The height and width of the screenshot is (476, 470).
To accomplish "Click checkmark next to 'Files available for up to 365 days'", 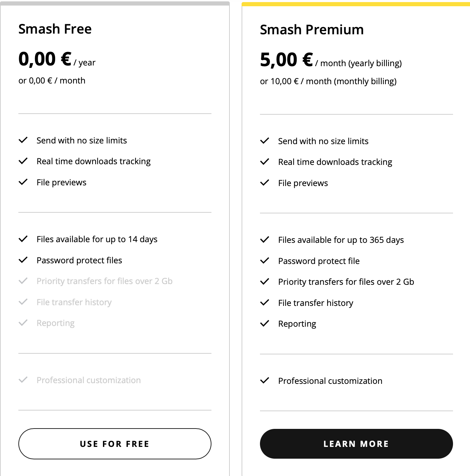I will pos(264,240).
